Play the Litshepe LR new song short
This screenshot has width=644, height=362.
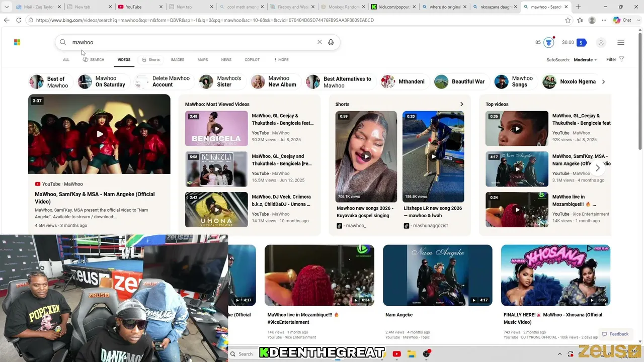point(433,156)
